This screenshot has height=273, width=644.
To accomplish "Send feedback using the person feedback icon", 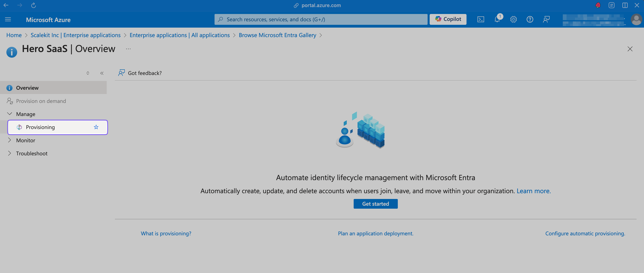I will tap(546, 19).
